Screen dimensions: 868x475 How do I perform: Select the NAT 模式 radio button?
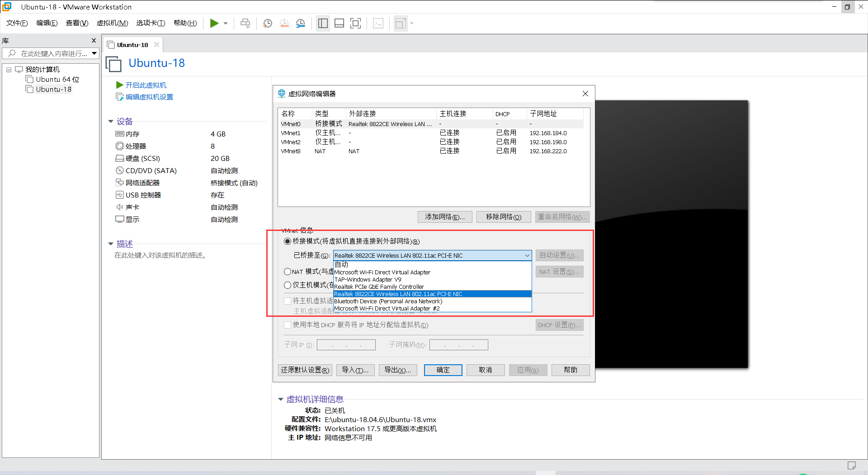[x=288, y=272]
